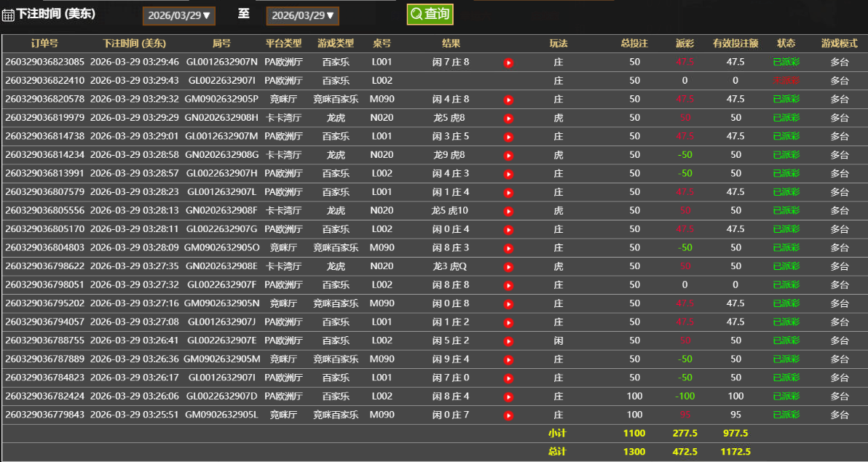
Task: Watch replay for last order 260329036779843
Action: point(508,415)
